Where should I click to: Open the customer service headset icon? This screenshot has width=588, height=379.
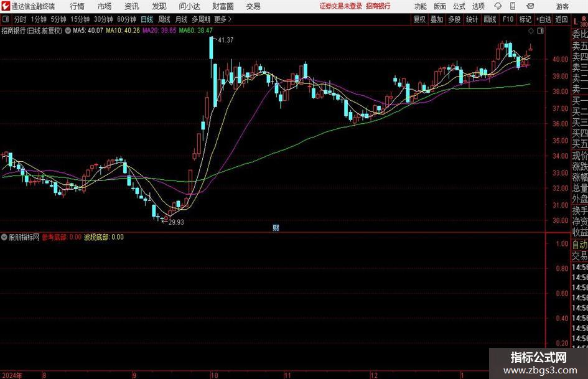click(498, 6)
